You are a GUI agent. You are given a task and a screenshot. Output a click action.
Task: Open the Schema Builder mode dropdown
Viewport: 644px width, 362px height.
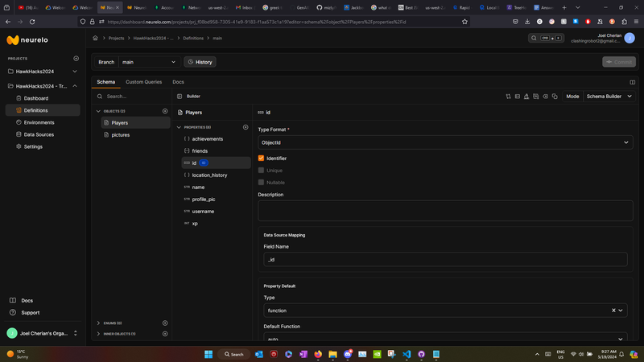(x=609, y=97)
